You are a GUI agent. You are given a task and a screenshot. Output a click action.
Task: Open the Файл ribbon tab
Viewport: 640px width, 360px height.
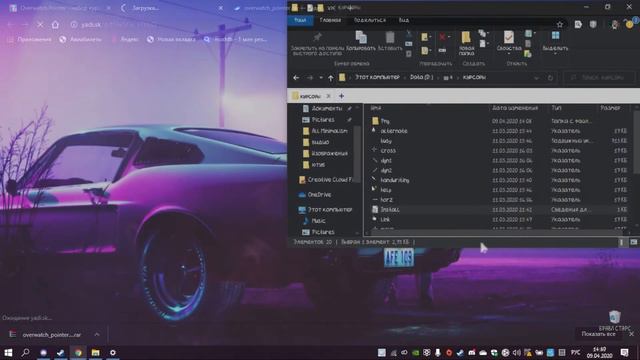coord(300,20)
